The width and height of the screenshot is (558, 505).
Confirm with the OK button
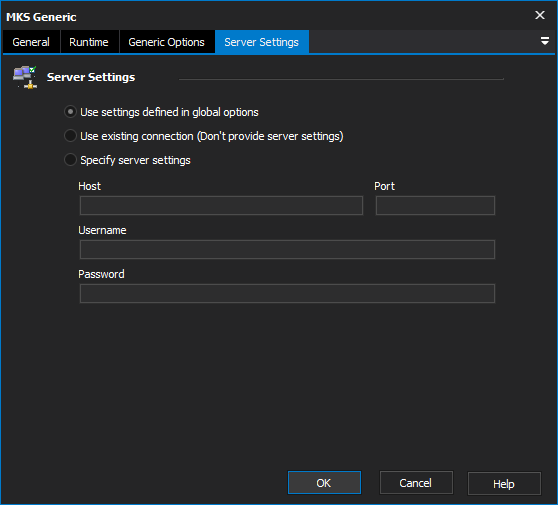click(324, 483)
